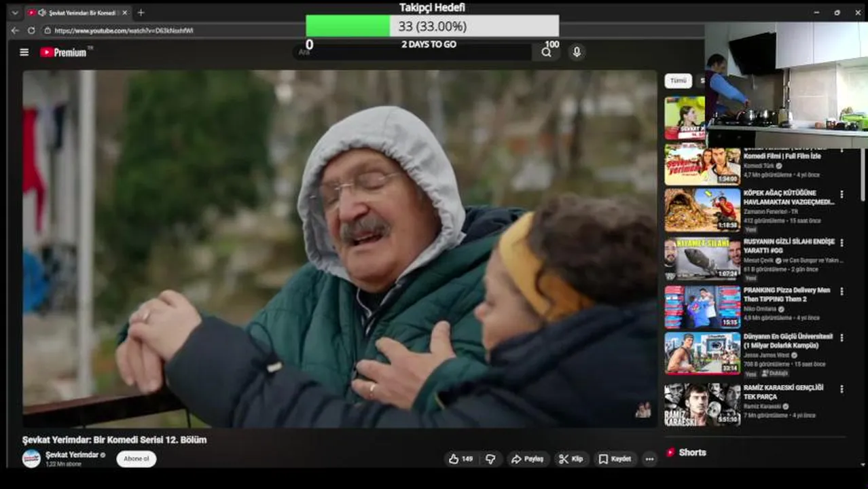Open the Komedi Filmi Full Film thumbnail
The width and height of the screenshot is (868, 489).
(x=702, y=164)
